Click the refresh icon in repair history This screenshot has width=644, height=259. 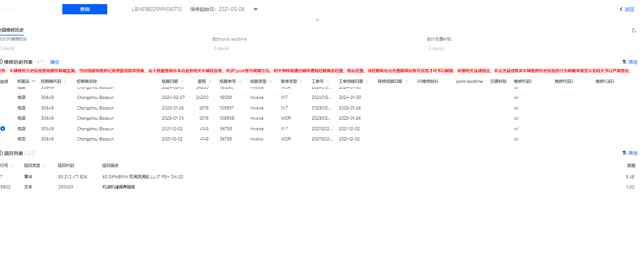[634, 30]
